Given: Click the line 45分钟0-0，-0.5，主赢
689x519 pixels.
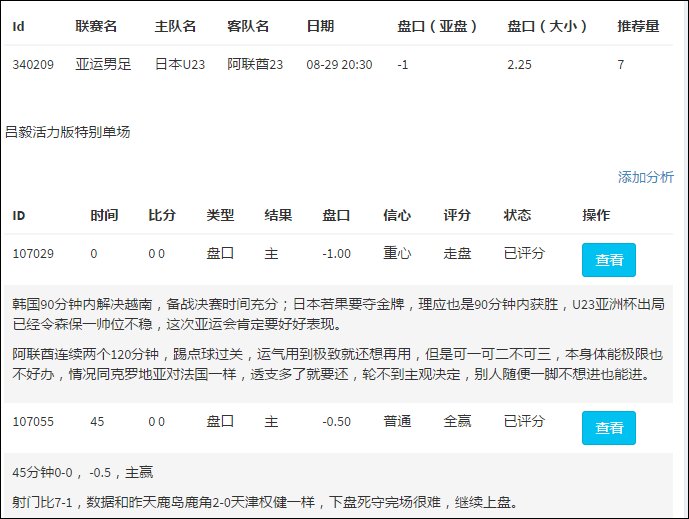Looking at the screenshot, I should (83, 472).
